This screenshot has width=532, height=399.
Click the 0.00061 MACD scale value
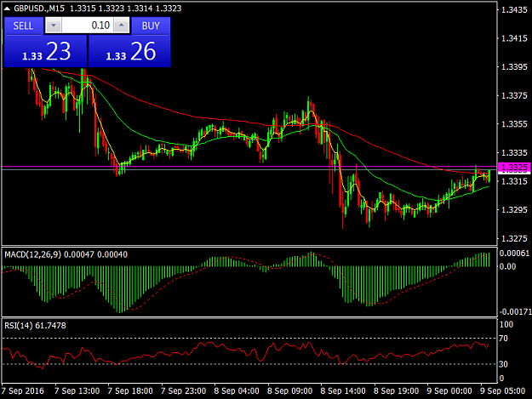(514, 254)
